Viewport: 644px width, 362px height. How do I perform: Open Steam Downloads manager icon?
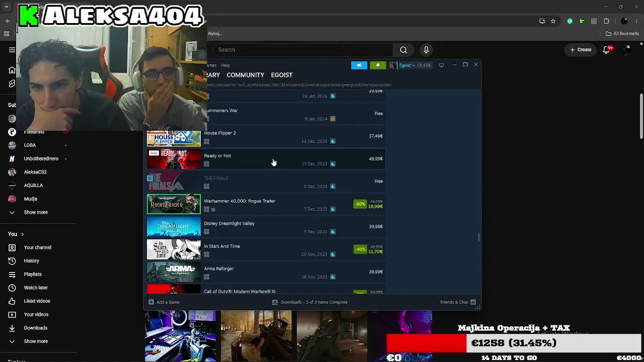click(275, 302)
